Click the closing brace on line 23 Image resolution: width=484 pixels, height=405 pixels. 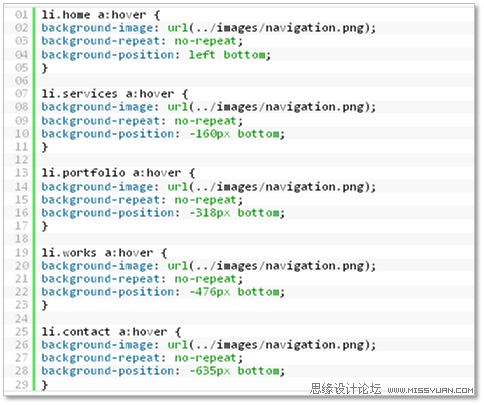click(x=45, y=305)
